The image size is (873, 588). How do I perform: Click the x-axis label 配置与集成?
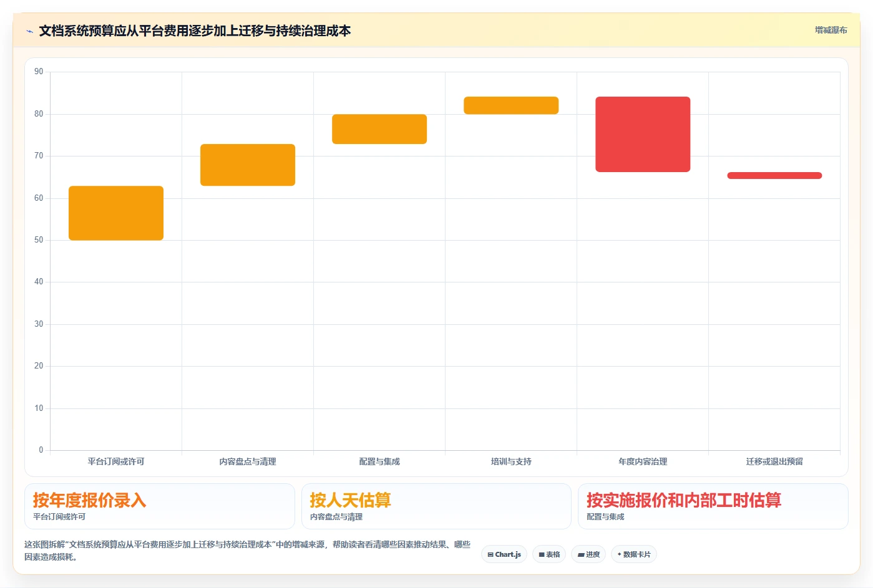379,461
